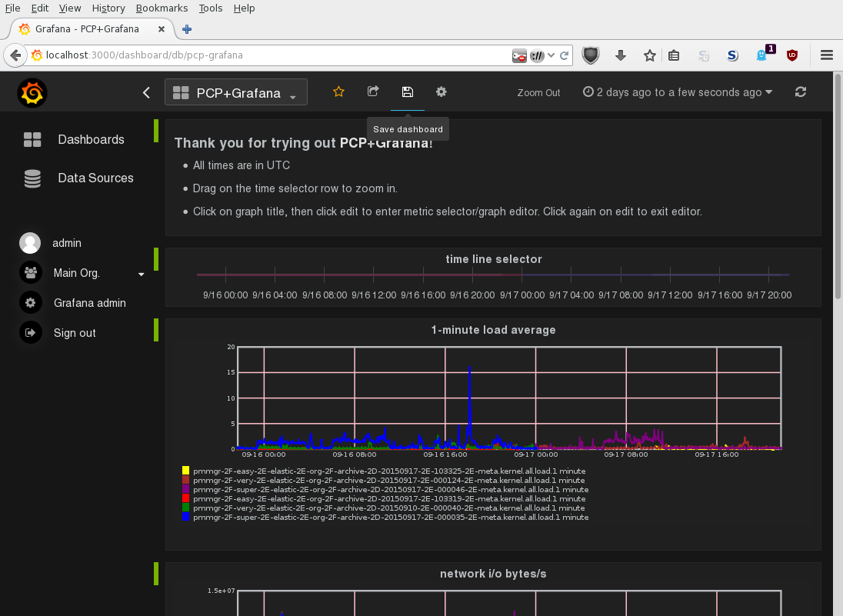The width and height of the screenshot is (843, 616).
Task: Go back with browser back arrow
Action: click(x=15, y=55)
